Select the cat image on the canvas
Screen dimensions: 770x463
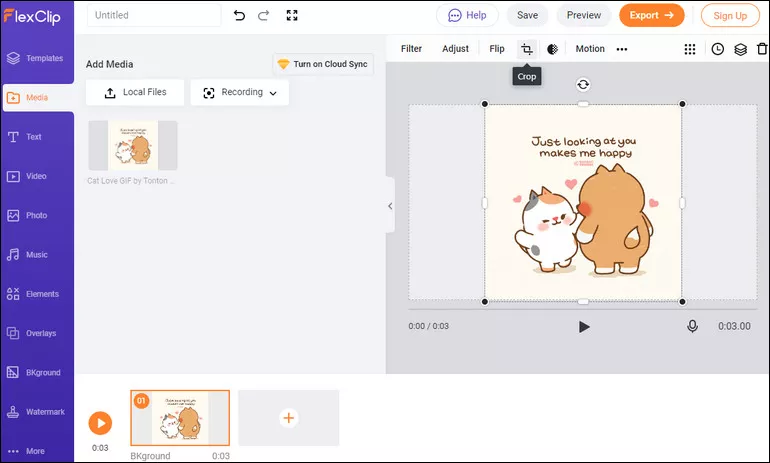tap(583, 202)
